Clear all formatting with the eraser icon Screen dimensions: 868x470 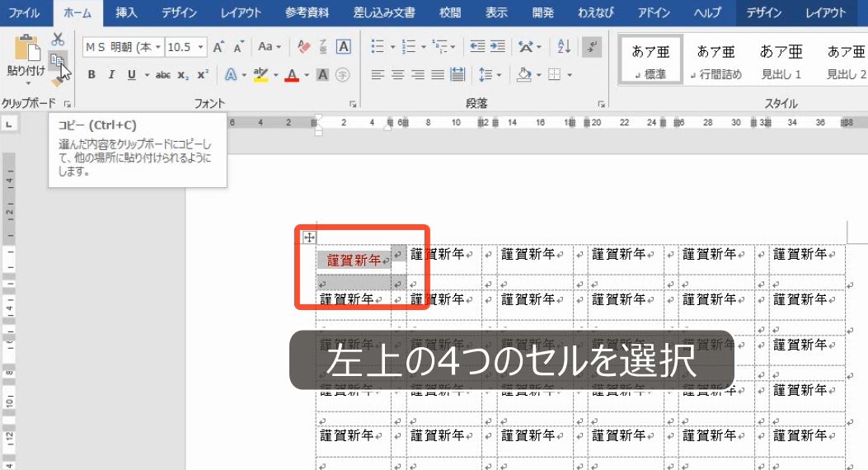tap(303, 47)
